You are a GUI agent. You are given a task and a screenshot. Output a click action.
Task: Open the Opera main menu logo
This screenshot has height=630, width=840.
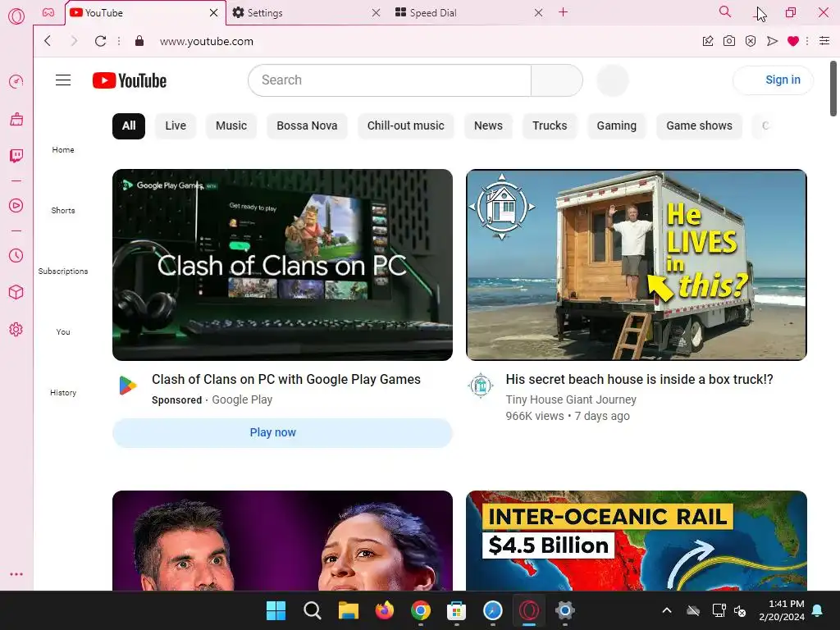pos(16,16)
